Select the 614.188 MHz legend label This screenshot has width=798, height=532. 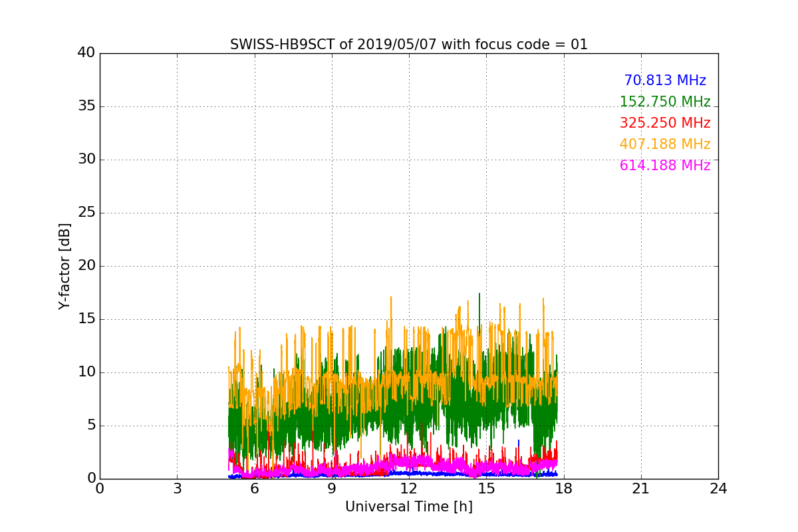click(x=665, y=166)
